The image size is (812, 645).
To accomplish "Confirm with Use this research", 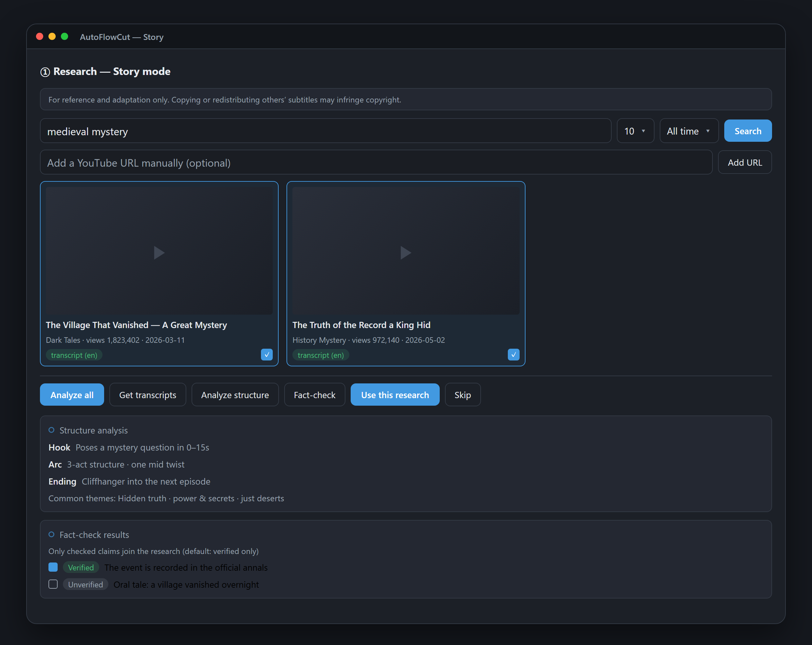I will 395,395.
